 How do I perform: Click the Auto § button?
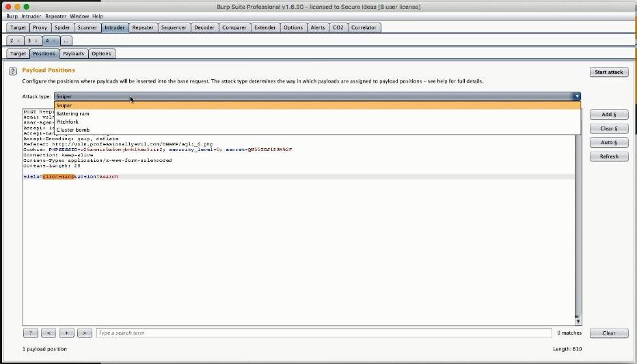[608, 143]
